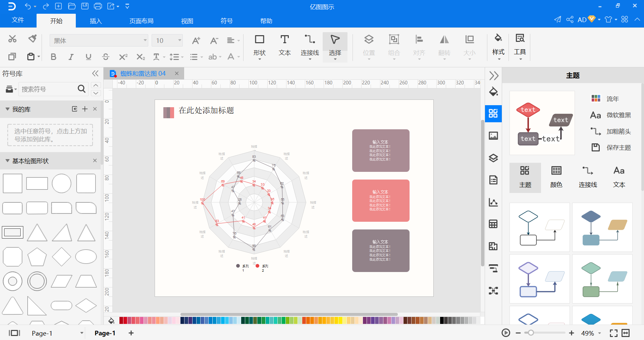Select the blue and tan flowchart theme thumbnail
The width and height of the screenshot is (644, 340).
tap(602, 227)
